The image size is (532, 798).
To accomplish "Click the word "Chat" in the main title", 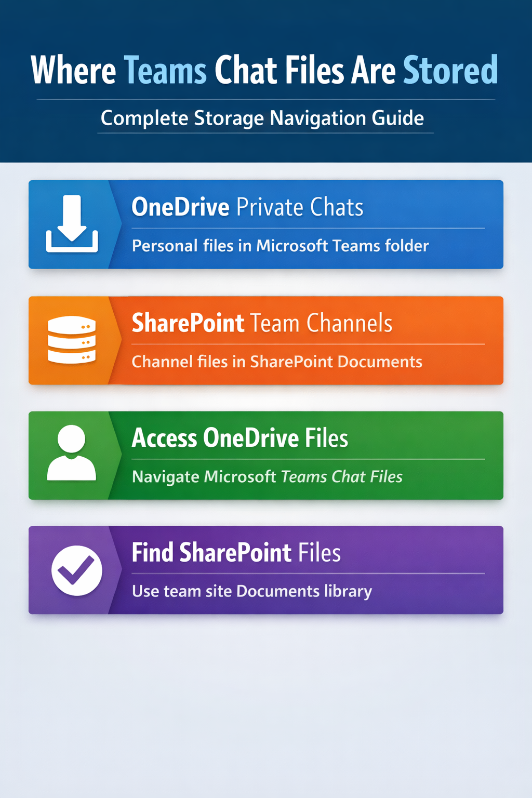I will 247,71.
